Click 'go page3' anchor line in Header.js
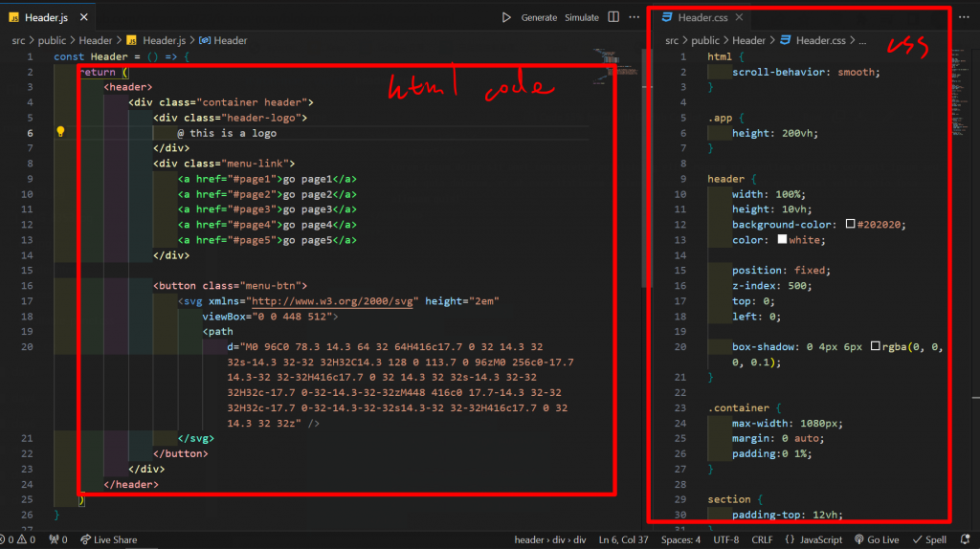Viewport: 980px width, 549px height. [x=268, y=209]
